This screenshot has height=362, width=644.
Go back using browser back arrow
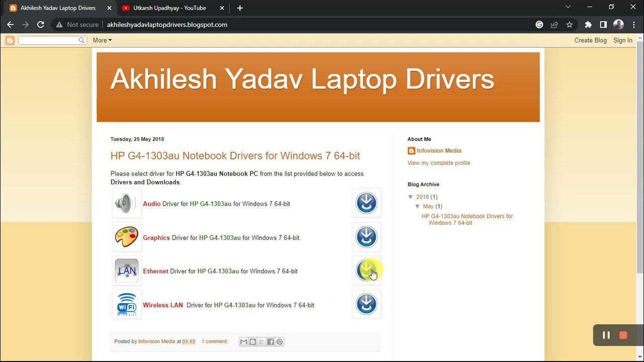click(x=10, y=25)
